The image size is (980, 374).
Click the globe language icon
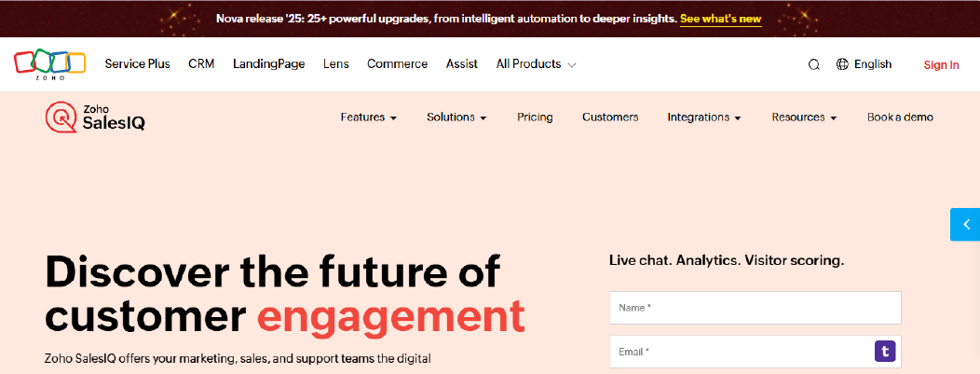click(x=842, y=63)
